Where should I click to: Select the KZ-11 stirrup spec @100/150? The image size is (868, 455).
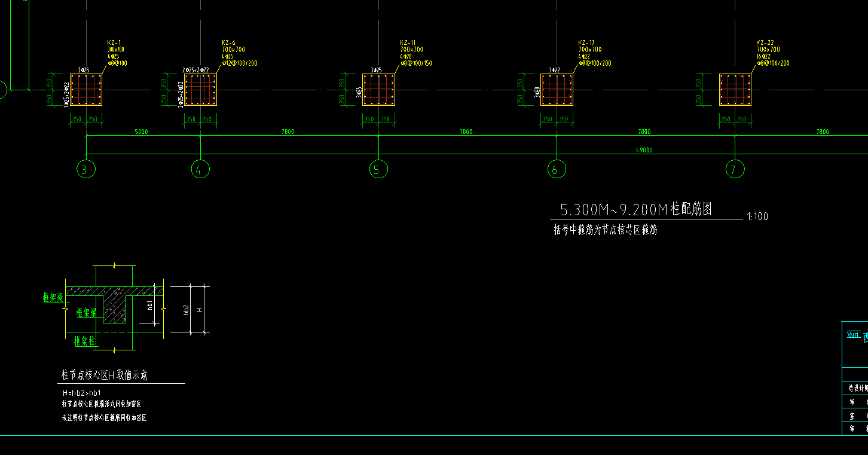416,63
